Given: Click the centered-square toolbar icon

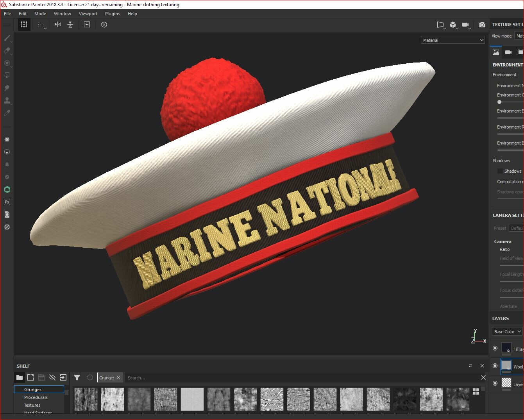Looking at the screenshot, I should (87, 25).
